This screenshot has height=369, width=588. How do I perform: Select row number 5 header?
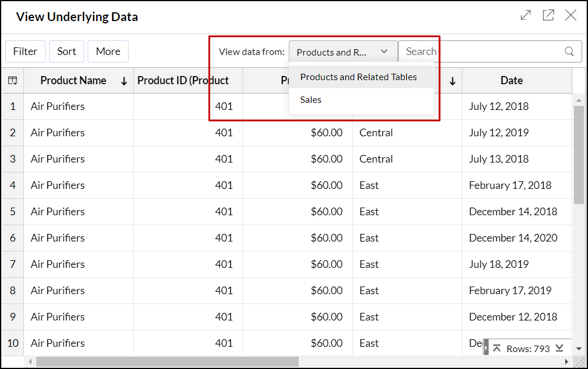click(x=12, y=212)
